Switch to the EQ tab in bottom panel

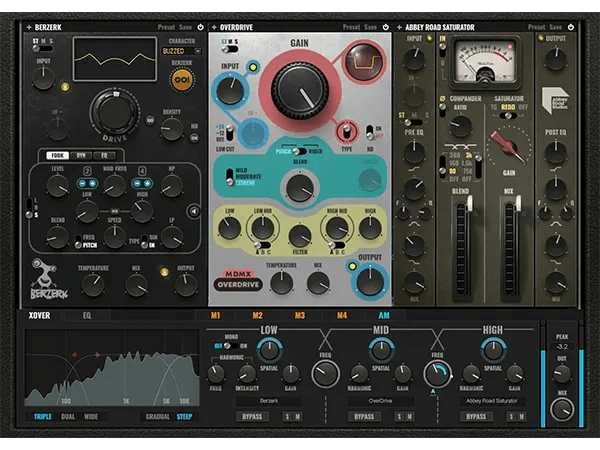click(87, 315)
